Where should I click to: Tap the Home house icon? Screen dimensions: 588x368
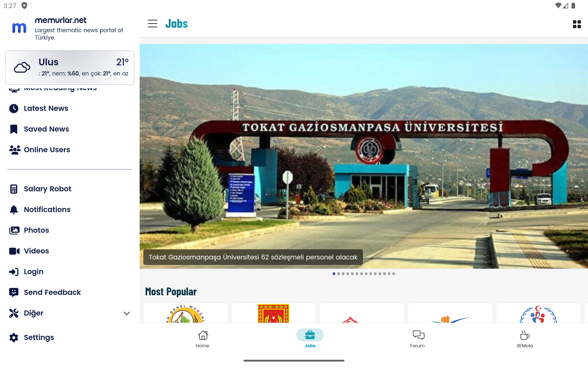tap(203, 335)
